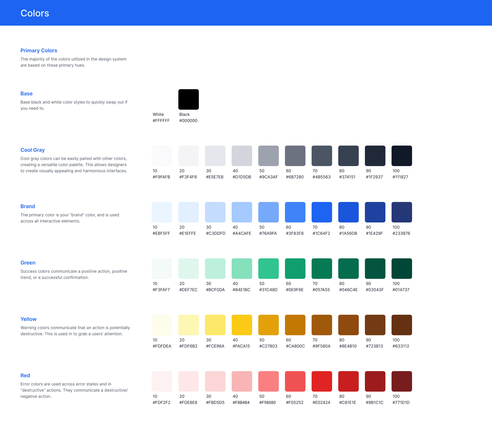Viewport: 492px width, 448px height.
Task: Click the Black #000000 base swatch
Action: tap(188, 99)
